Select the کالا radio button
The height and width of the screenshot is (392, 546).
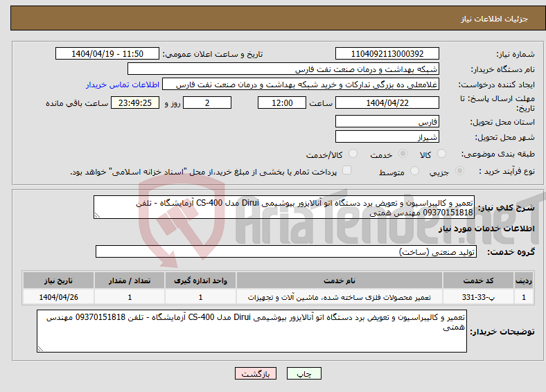(x=441, y=154)
